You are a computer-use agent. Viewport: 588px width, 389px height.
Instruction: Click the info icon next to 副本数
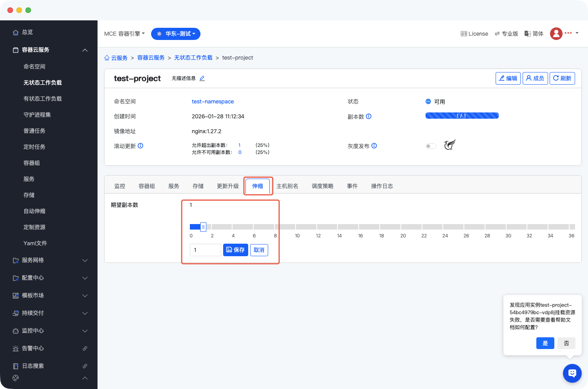click(x=368, y=116)
